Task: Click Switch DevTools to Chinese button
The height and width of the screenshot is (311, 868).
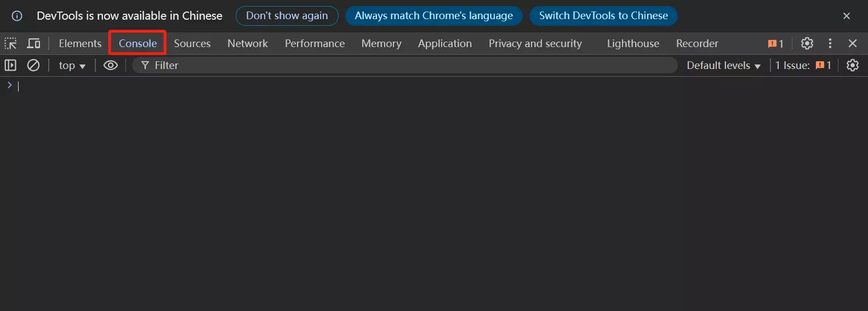Action: pos(603,16)
